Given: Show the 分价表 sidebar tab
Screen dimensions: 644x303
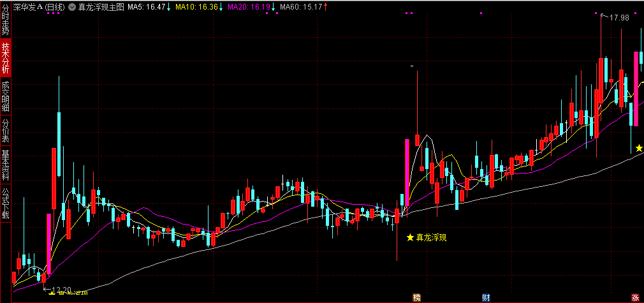Looking at the screenshot, I should [6, 131].
